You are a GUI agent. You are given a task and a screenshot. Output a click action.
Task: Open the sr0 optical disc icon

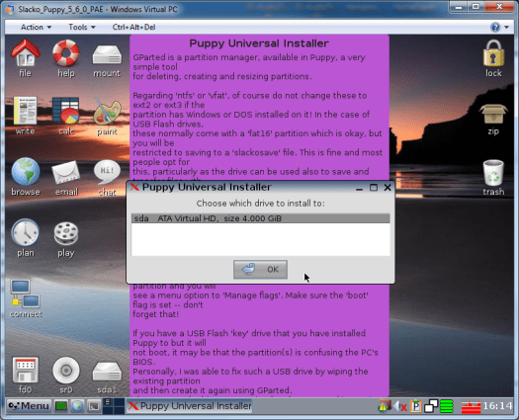click(66, 370)
